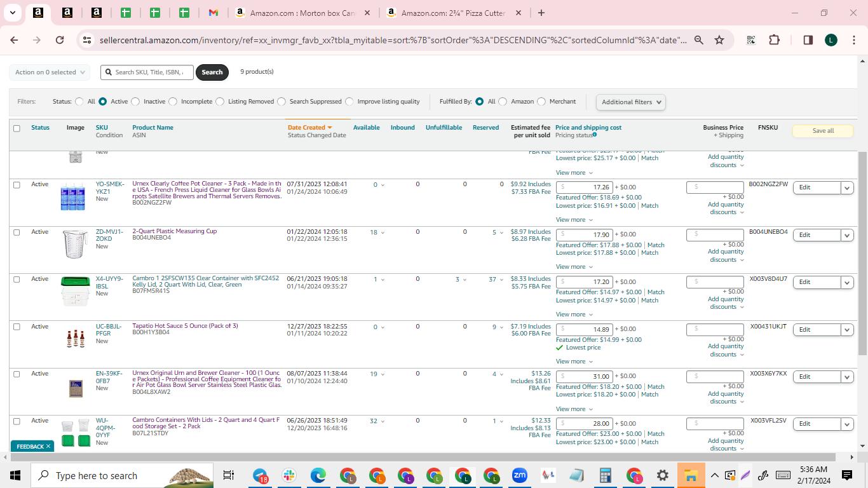
Task: Filter Fulfilled By Amazon radio button
Action: (503, 102)
